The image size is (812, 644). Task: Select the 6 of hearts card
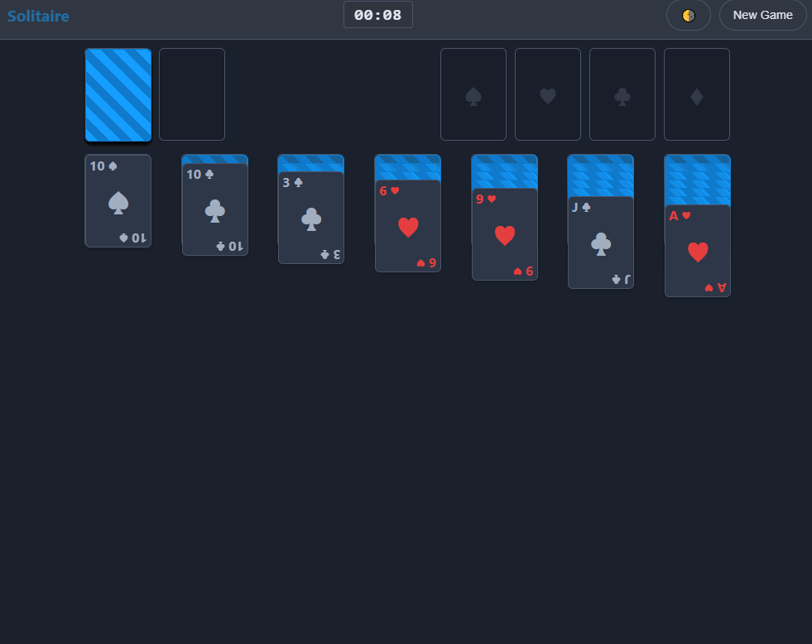408,227
